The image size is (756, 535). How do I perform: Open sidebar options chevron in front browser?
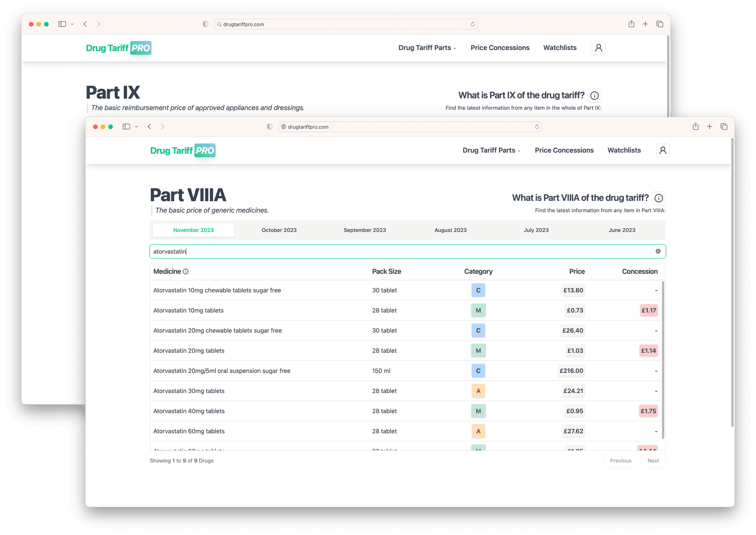point(136,127)
